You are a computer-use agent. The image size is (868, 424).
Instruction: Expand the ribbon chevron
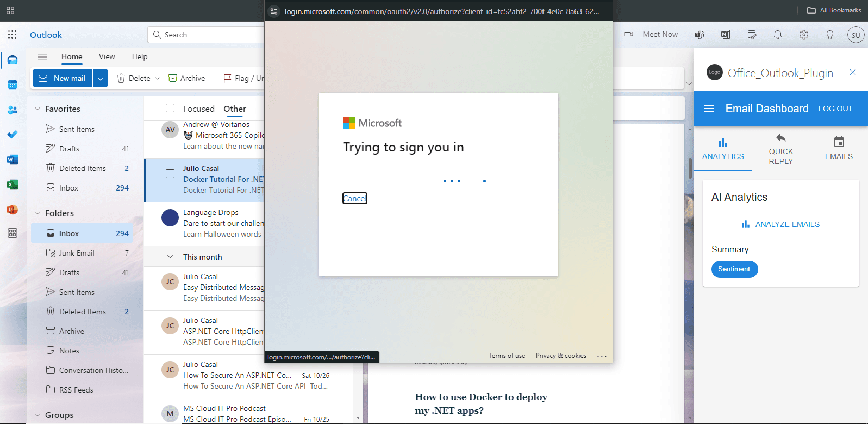coord(689,83)
